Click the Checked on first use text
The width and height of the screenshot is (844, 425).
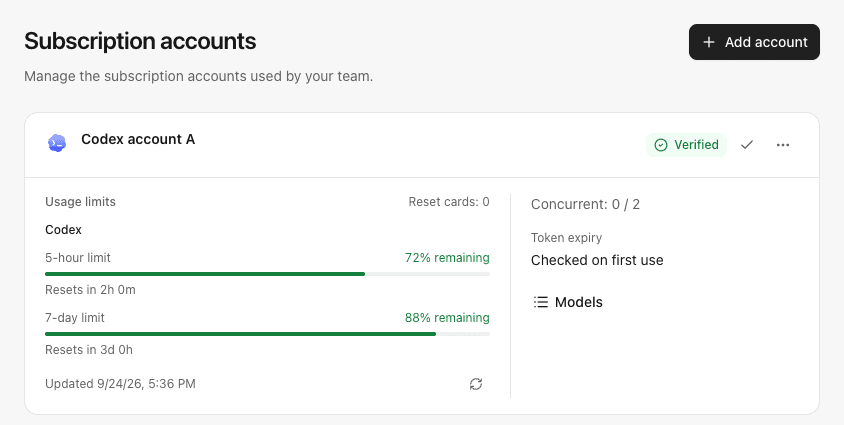click(597, 260)
